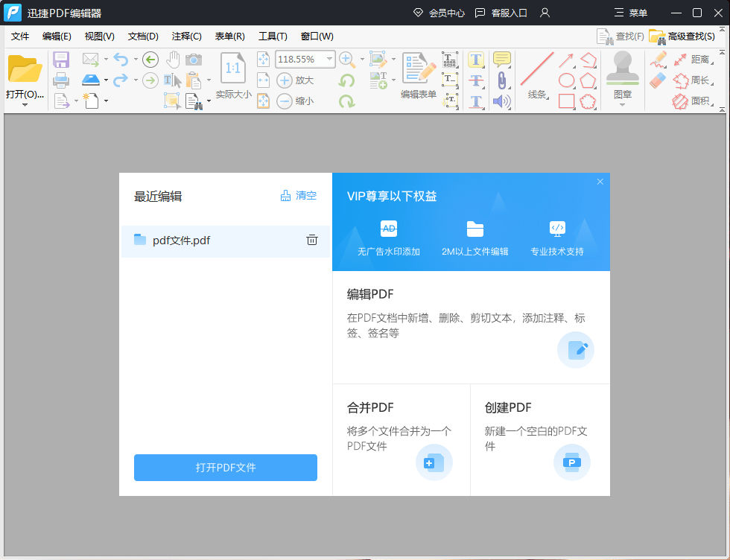Viewport: 730px width, 560px height.
Task: Click the blue Undo arrow
Action: point(121,60)
